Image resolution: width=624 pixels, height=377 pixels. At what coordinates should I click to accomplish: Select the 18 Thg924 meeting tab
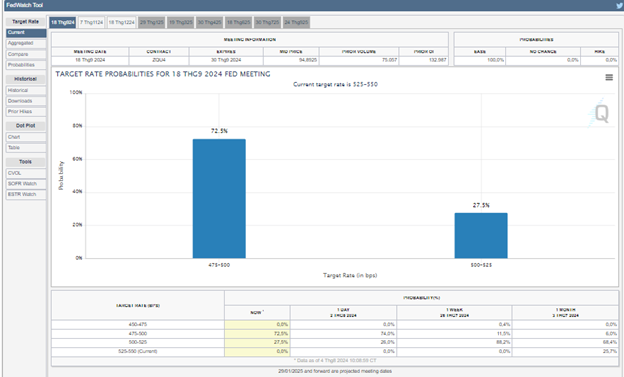pos(62,22)
